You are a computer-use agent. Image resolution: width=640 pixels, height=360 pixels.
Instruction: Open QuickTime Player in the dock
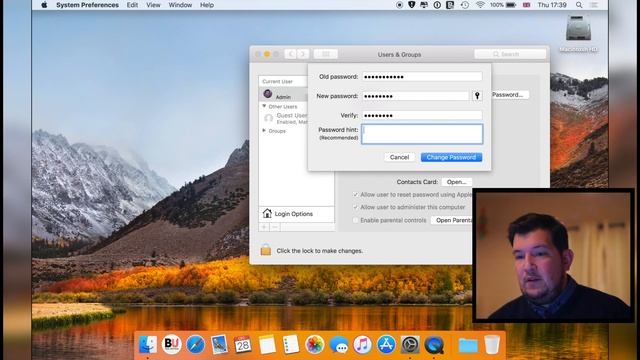coord(434,344)
